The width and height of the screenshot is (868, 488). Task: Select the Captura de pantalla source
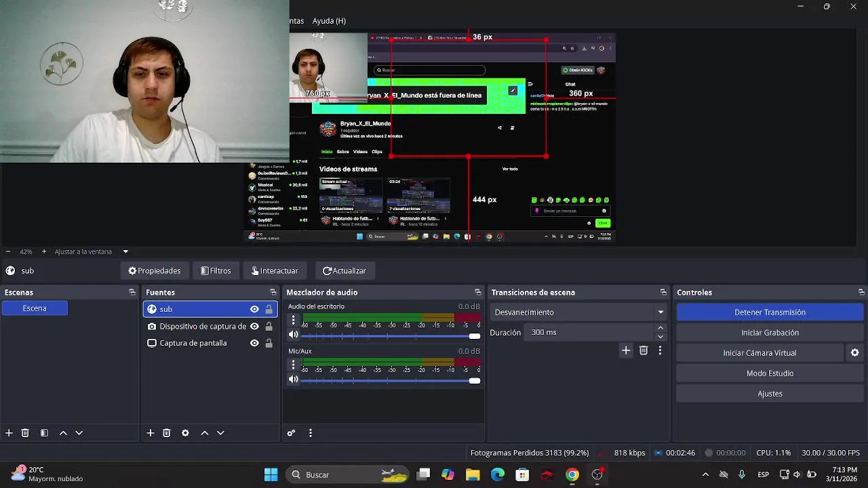coord(193,343)
